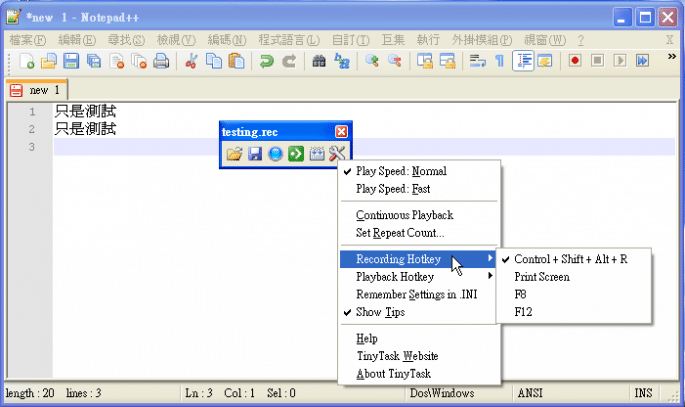The height and width of the screenshot is (407, 685).
Task: Click the binoculars find icon
Action: click(319, 62)
